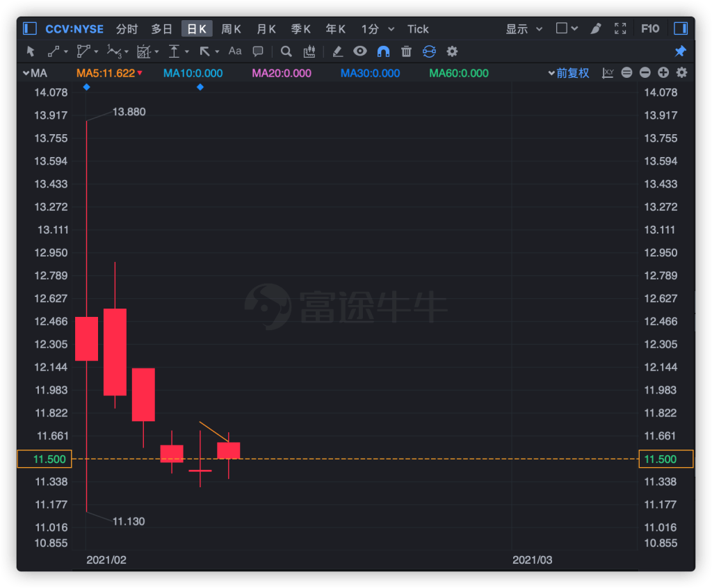The width and height of the screenshot is (712, 588).
Task: Open drawing tools settings gear
Action: (x=452, y=51)
